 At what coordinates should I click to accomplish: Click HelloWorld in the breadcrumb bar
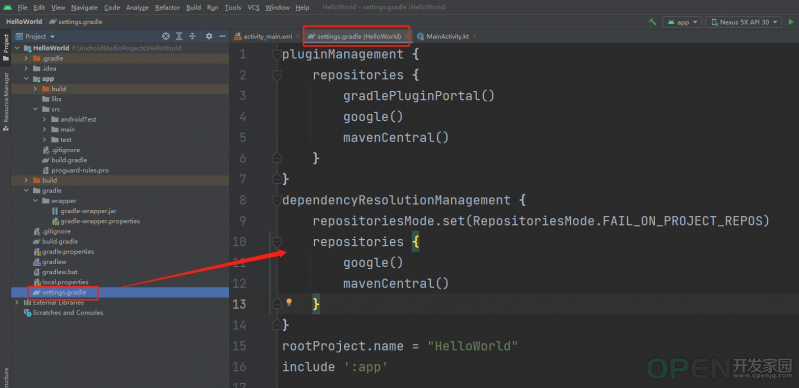(x=23, y=22)
